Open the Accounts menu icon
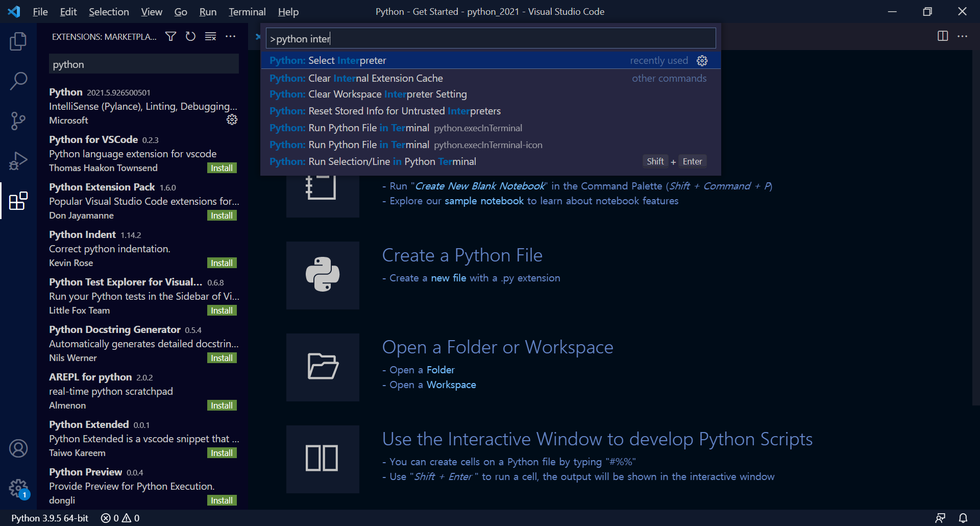Image resolution: width=980 pixels, height=526 pixels. [x=18, y=448]
